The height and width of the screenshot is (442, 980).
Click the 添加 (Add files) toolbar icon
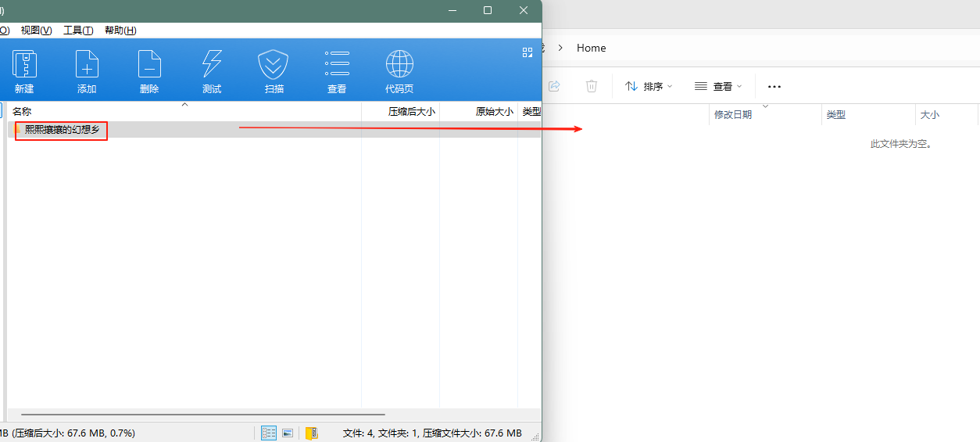87,72
